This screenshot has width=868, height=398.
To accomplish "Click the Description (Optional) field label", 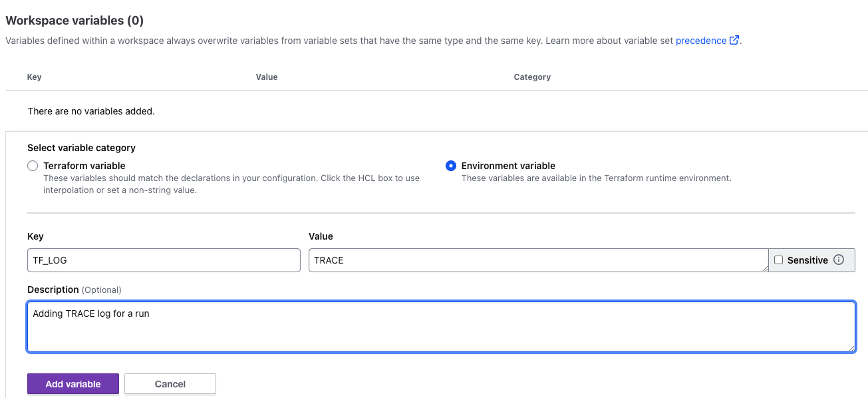I will click(x=74, y=290).
